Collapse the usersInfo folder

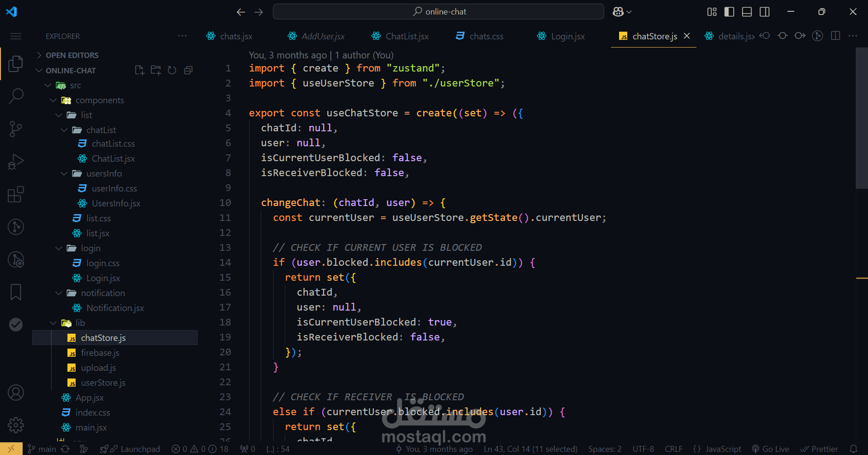click(x=64, y=173)
